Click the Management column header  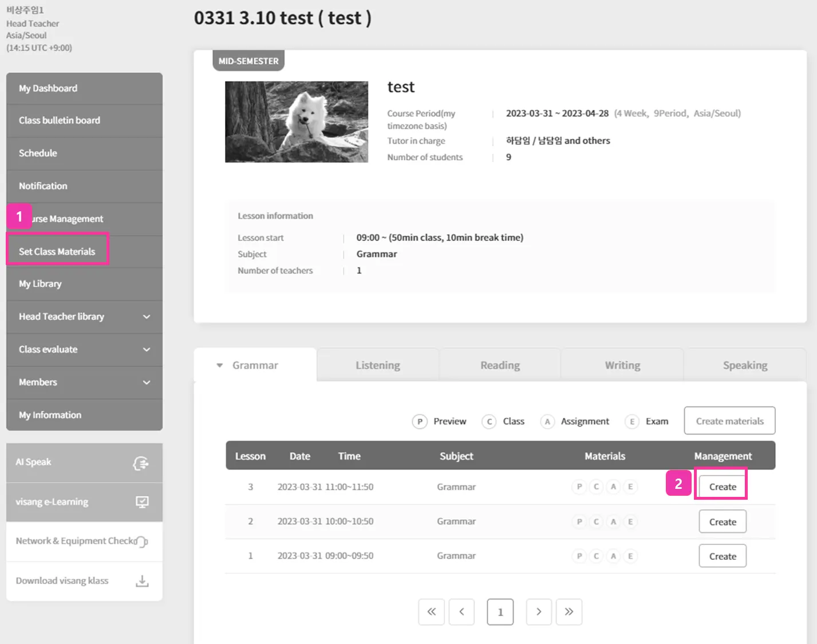tap(723, 456)
